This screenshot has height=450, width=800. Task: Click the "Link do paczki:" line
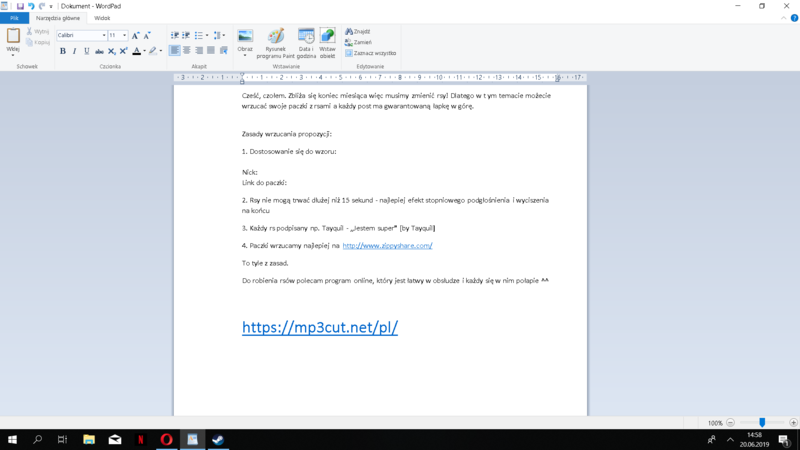[264, 183]
